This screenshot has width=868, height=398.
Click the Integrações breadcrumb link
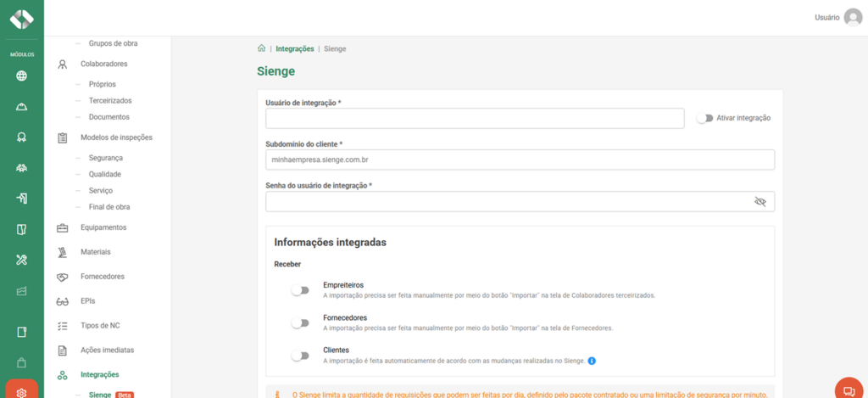pos(294,48)
